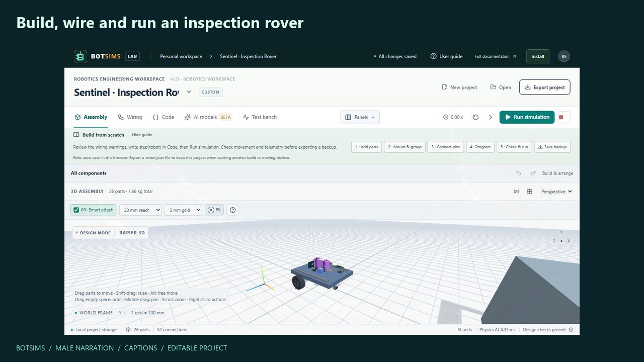Click the "52 connections" status text

pyautogui.click(x=172, y=330)
